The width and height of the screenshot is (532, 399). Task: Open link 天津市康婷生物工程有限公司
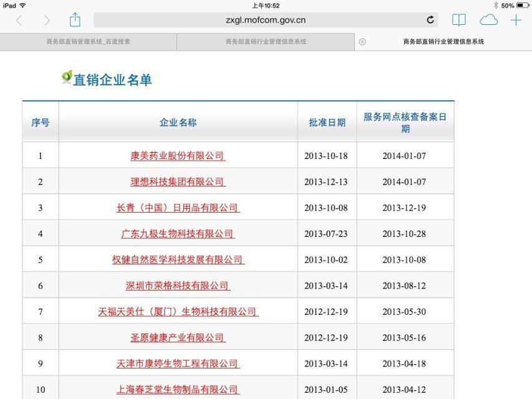click(x=178, y=363)
